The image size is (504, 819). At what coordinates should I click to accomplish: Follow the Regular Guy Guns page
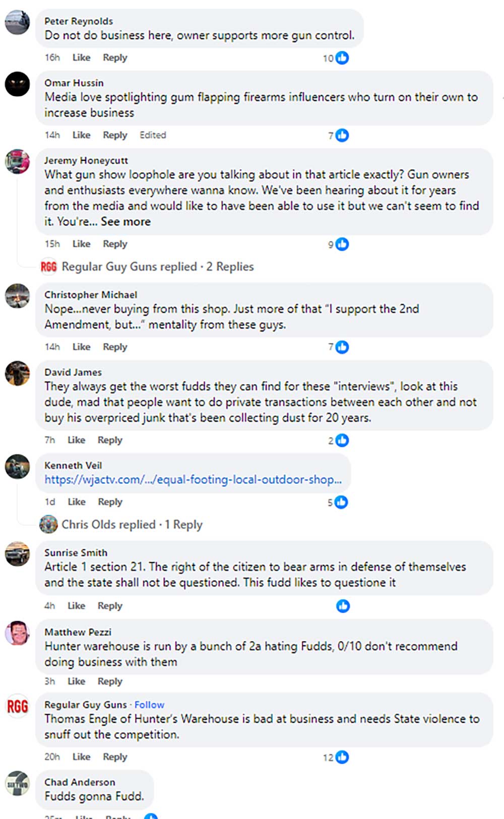tap(149, 705)
